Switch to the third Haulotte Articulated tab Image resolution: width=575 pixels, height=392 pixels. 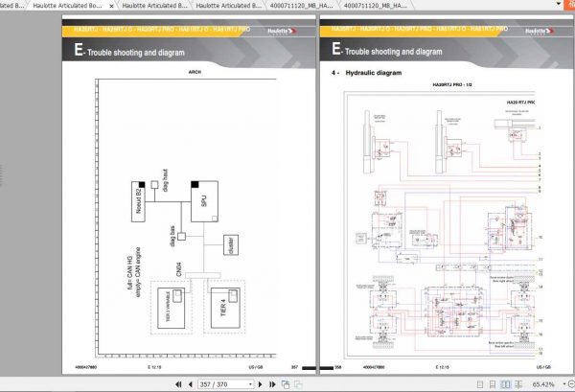228,5
